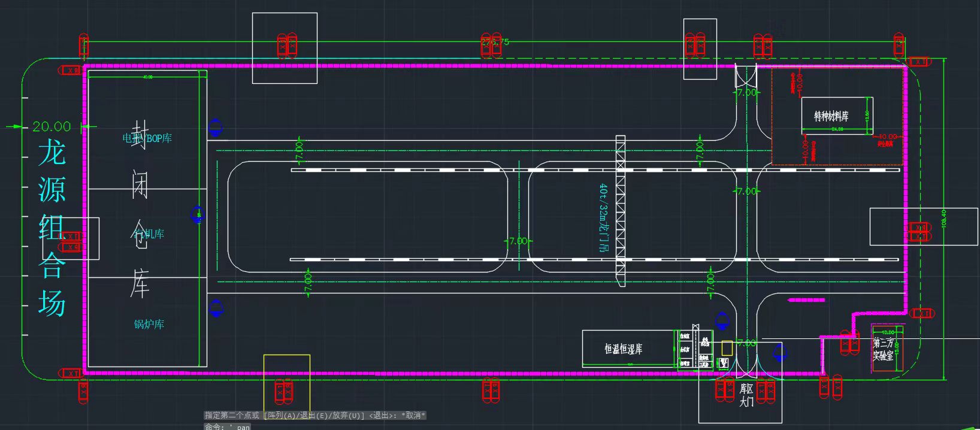Click the small yellow rectangle near gate
Screen dimensions: 980x430
pos(727,348)
